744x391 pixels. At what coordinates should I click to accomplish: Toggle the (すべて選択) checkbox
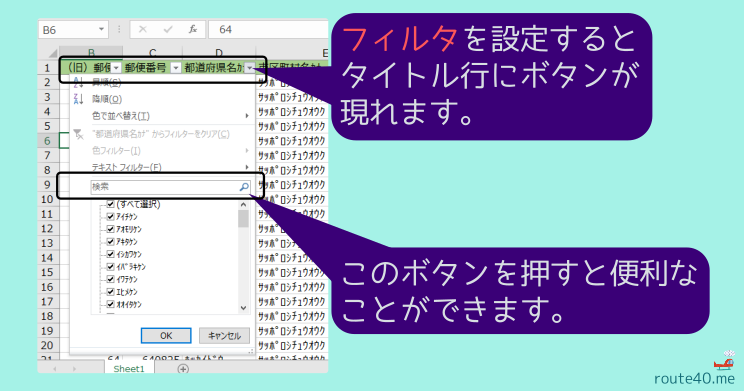point(111,205)
